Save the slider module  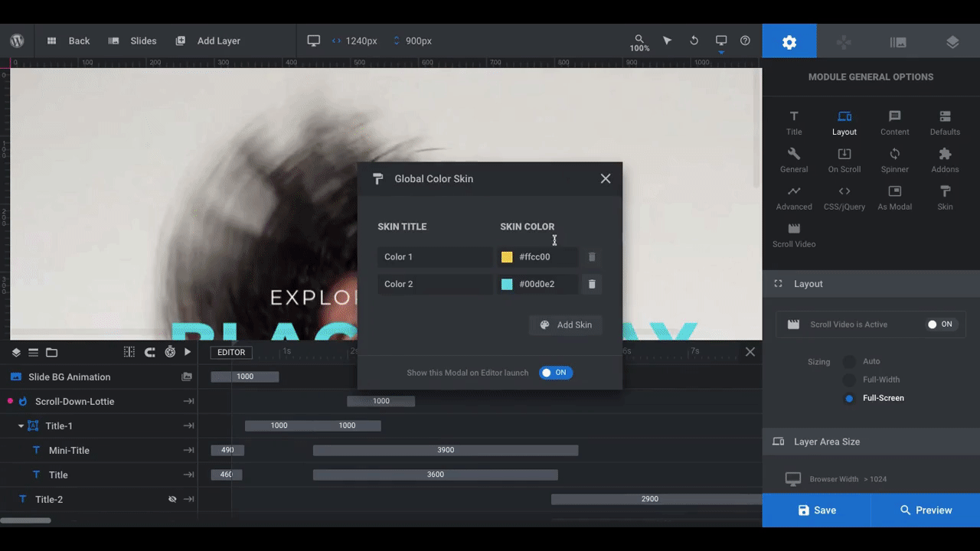(816, 510)
